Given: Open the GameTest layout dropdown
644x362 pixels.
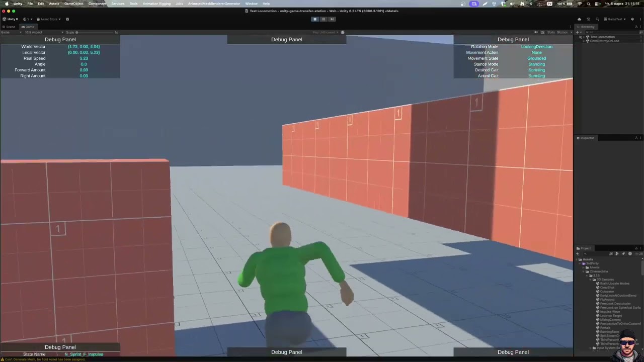Looking at the screenshot, I should pos(615,19).
